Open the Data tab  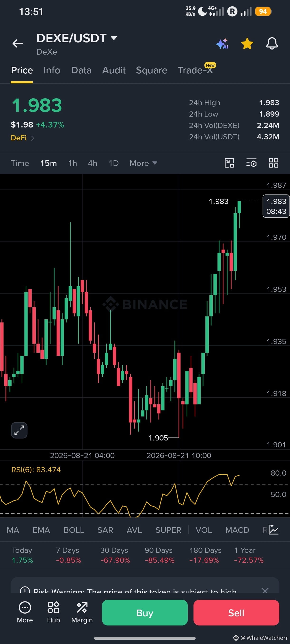click(81, 70)
